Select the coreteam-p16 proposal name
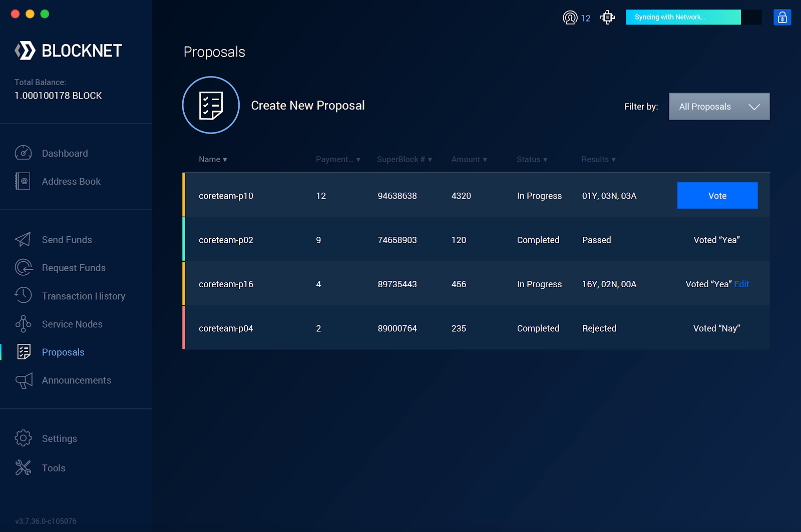The image size is (801, 532). click(x=226, y=284)
